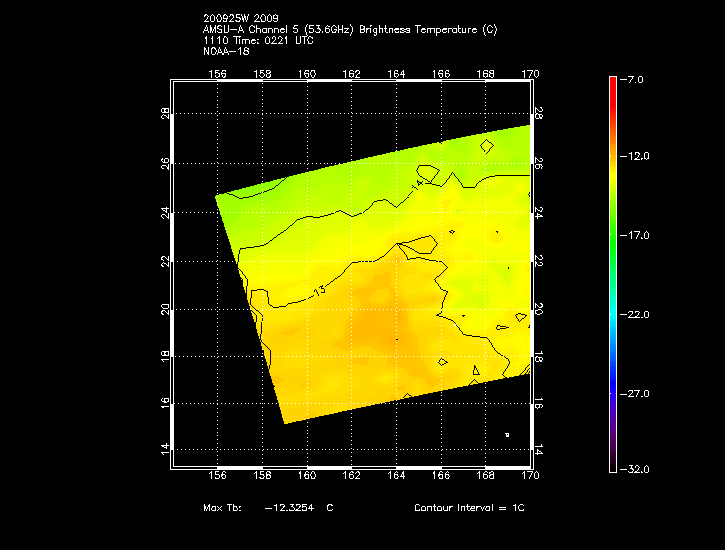Click the AMSU-A Channel 5 title line

(349, 29)
